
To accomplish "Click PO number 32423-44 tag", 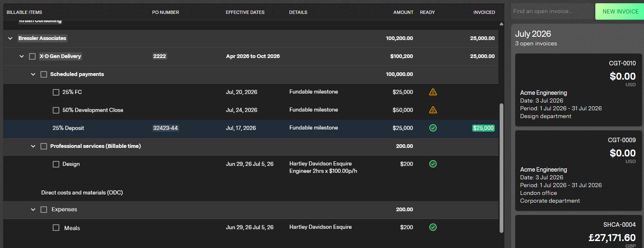I will pyautogui.click(x=165, y=128).
